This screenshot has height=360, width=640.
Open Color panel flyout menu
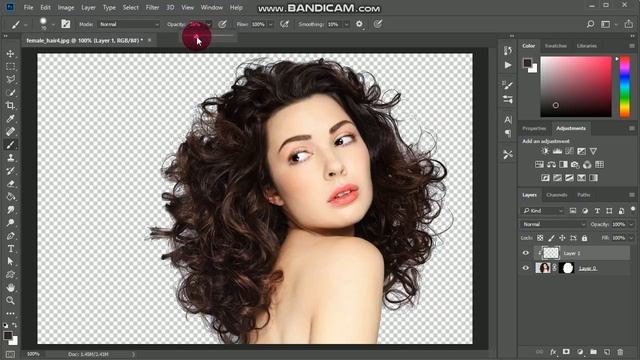coord(632,46)
